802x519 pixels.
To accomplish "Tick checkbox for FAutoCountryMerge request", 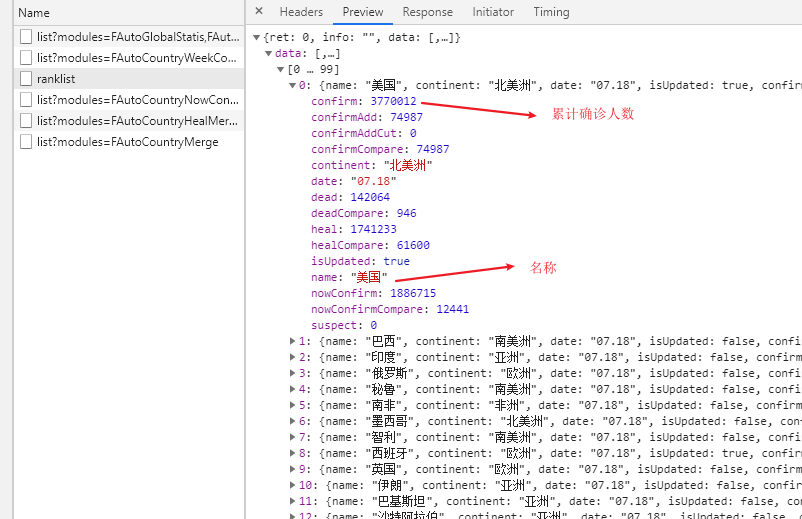I will pyautogui.click(x=26, y=142).
